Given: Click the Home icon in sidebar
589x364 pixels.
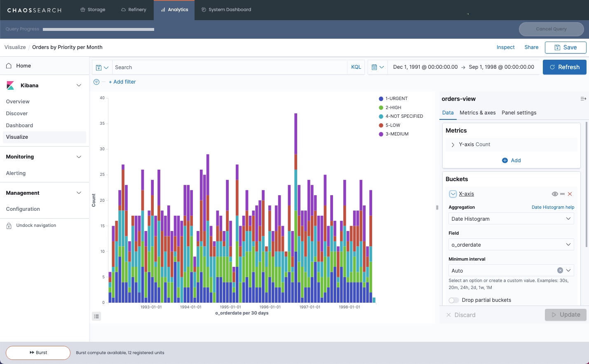Looking at the screenshot, I should [x=9, y=66].
